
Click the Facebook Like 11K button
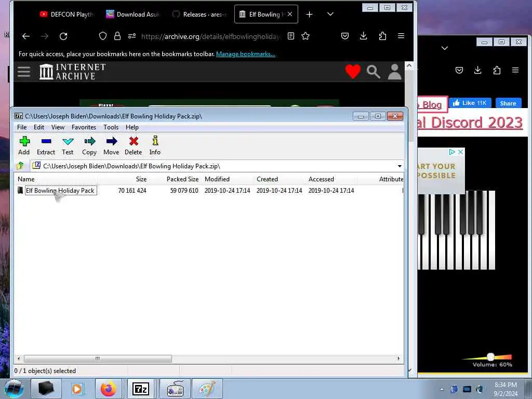[470, 103]
